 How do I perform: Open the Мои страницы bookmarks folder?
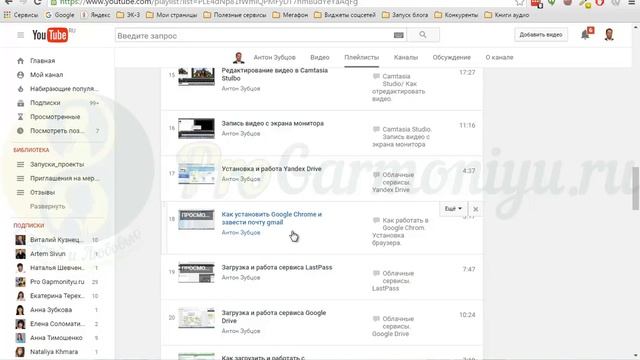(171, 15)
